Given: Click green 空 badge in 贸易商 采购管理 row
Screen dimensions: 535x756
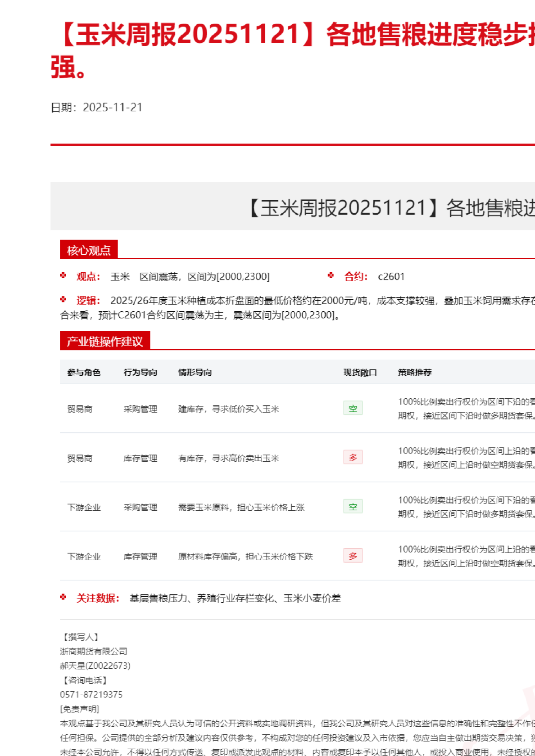Looking at the screenshot, I should [353, 408].
